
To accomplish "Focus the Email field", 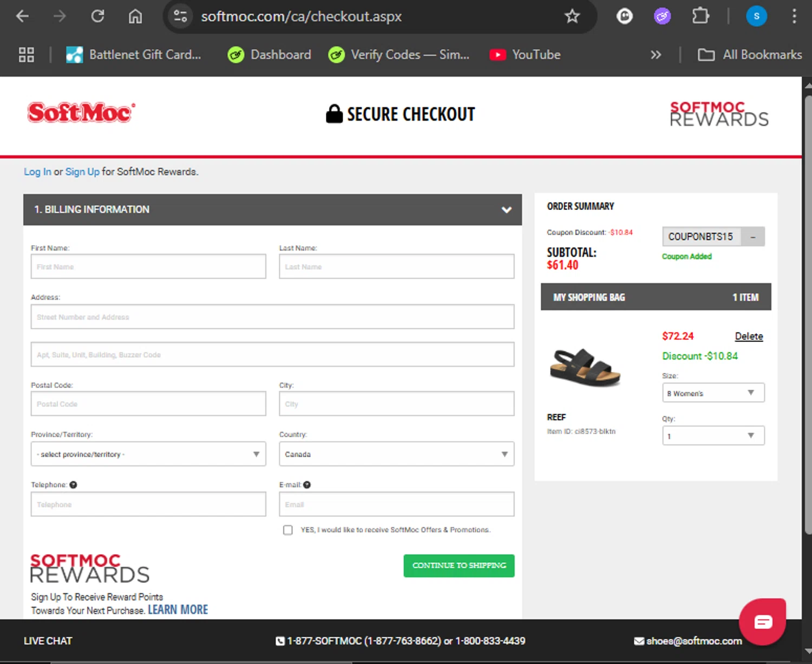I will [x=396, y=504].
